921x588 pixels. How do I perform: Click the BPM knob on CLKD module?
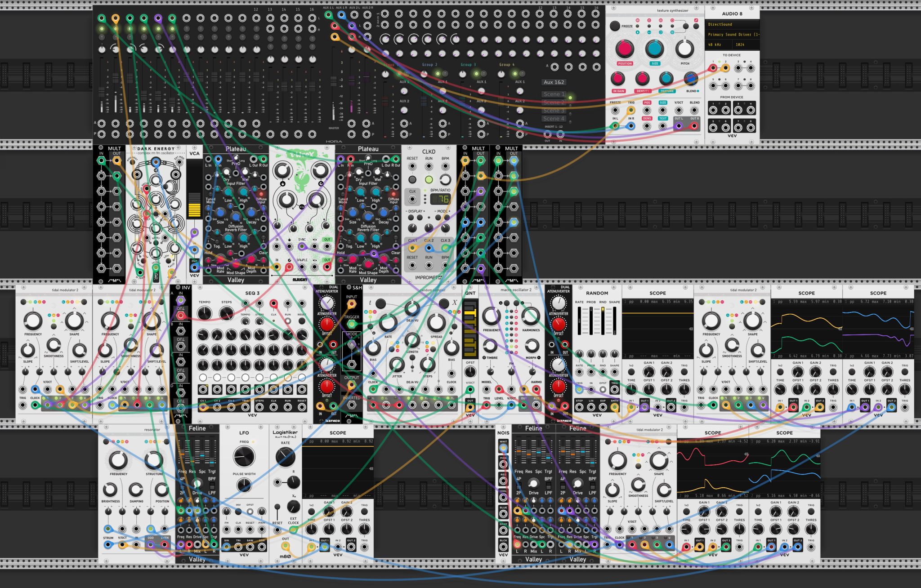[445, 179]
